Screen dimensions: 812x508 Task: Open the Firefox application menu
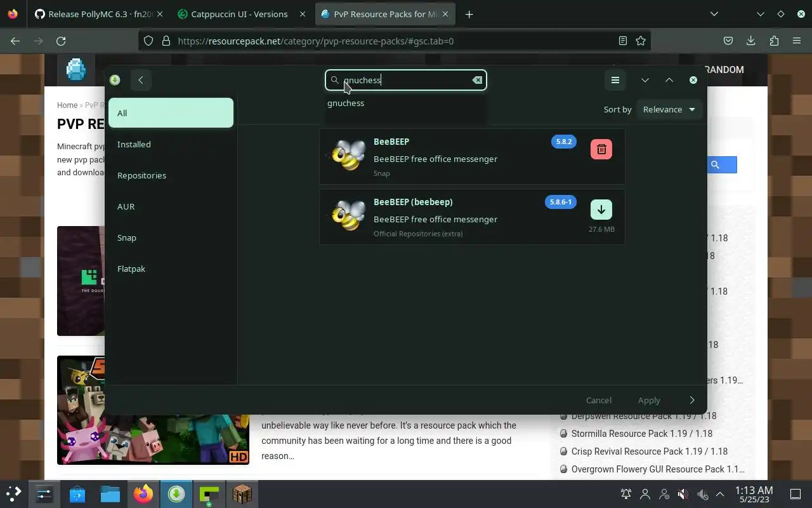pos(797,41)
